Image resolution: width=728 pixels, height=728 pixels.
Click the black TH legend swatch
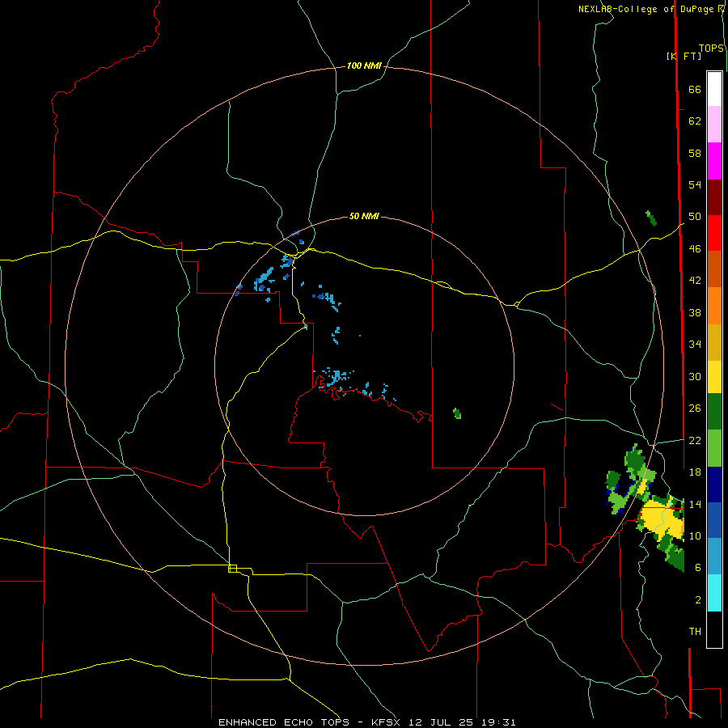pyautogui.click(x=714, y=629)
